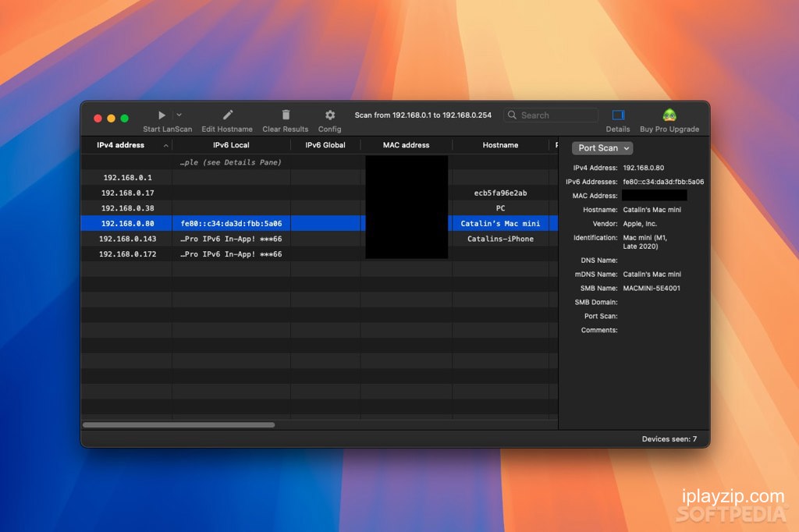799x532 pixels.
Task: Click the Hostname value in details pane
Action: pos(652,209)
